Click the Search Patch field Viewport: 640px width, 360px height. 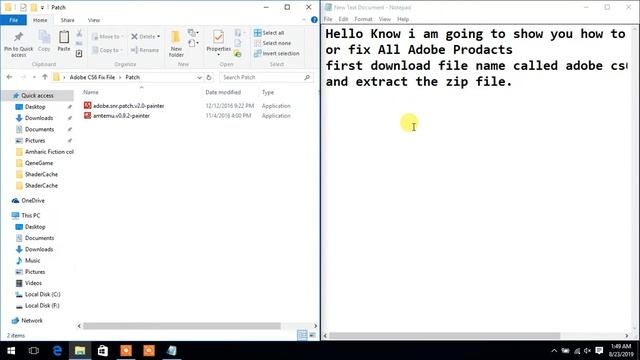266,77
